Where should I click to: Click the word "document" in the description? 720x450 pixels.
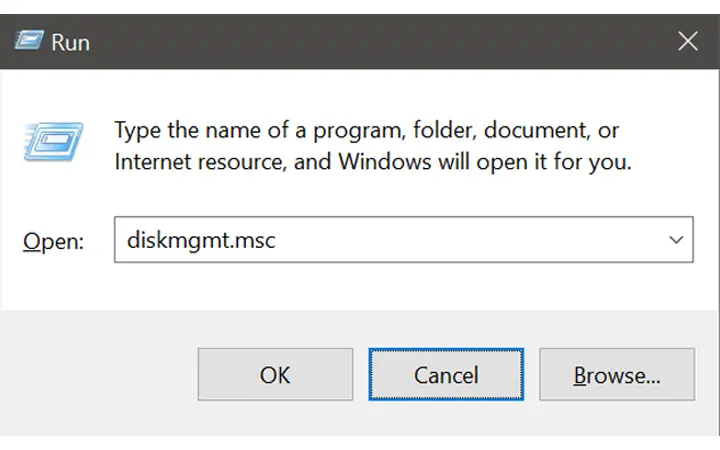(x=537, y=130)
